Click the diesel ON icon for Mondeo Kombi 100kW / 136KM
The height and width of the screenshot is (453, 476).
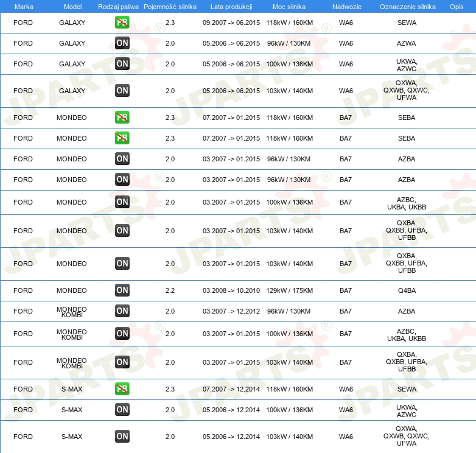(x=122, y=334)
